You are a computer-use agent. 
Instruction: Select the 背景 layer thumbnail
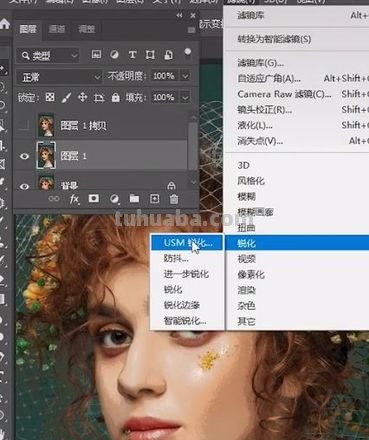pos(46,183)
